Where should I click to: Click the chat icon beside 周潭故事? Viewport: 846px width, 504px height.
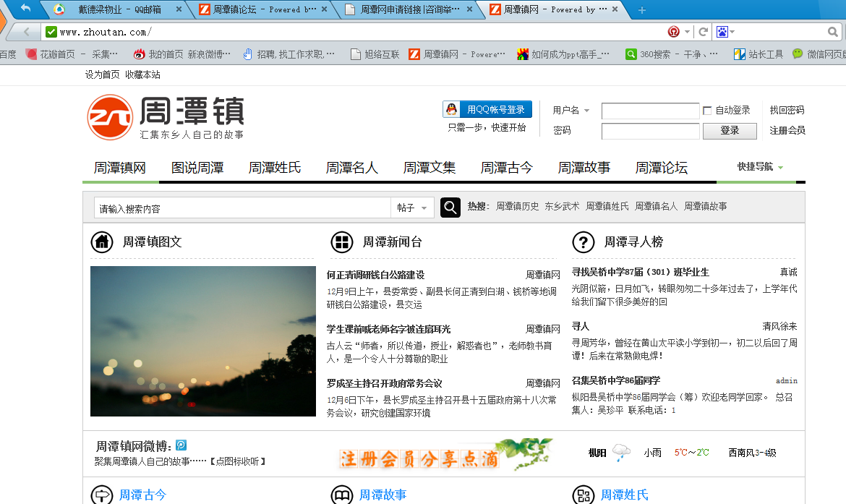point(341,495)
